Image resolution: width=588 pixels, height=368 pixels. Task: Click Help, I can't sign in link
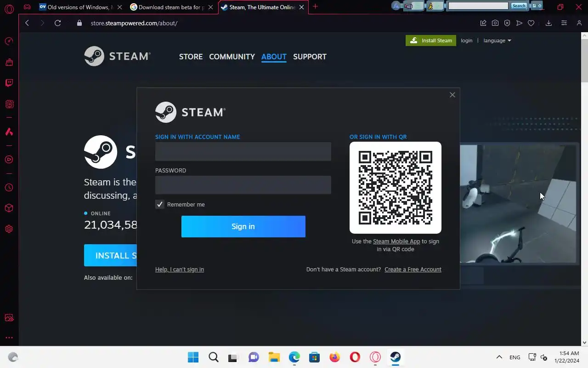point(180,270)
